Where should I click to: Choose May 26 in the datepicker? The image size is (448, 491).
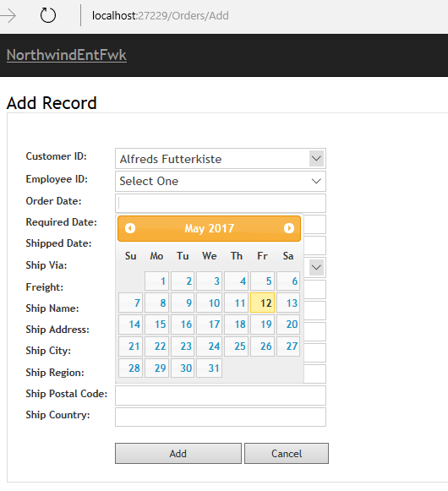[x=262, y=346]
